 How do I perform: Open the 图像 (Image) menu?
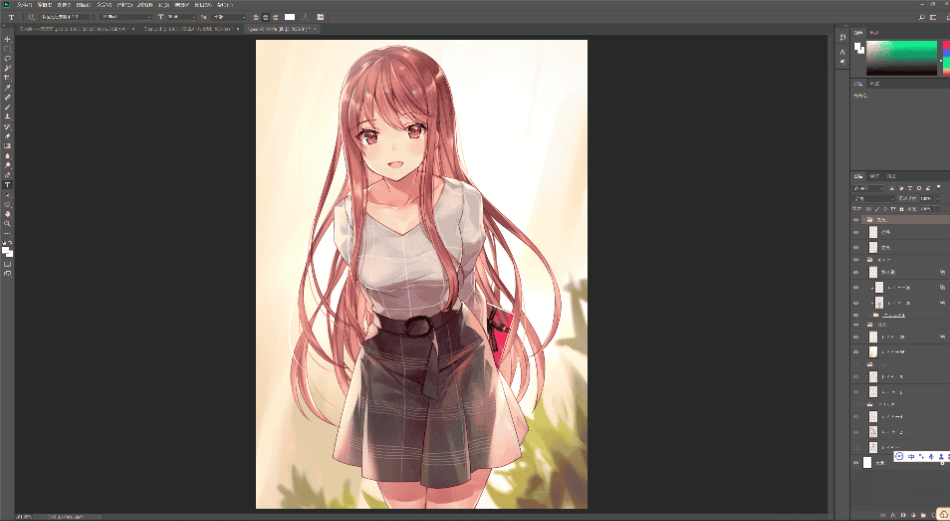[x=64, y=4]
